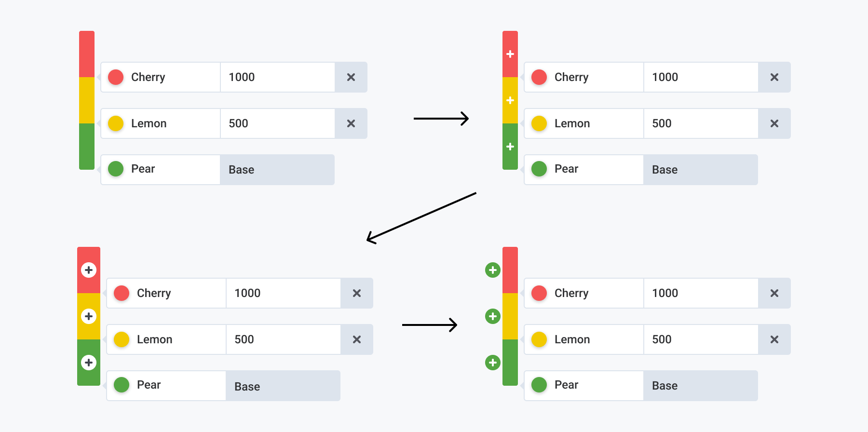Screen dimensions: 868x432
Task: Click green circular plus beside red segment
Action: [492, 270]
